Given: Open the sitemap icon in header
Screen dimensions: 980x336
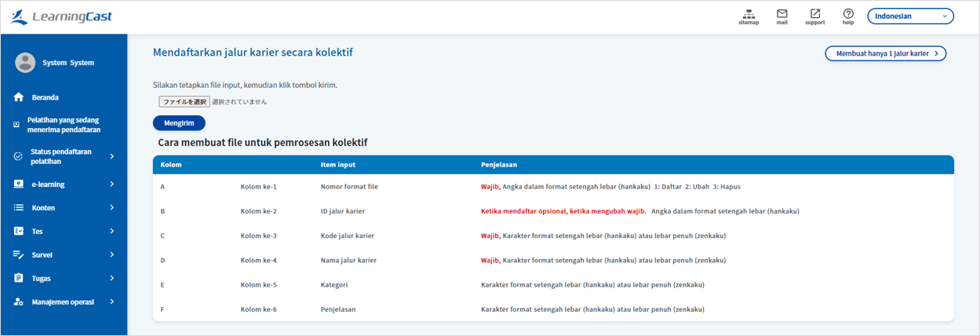Looking at the screenshot, I should 749,14.
